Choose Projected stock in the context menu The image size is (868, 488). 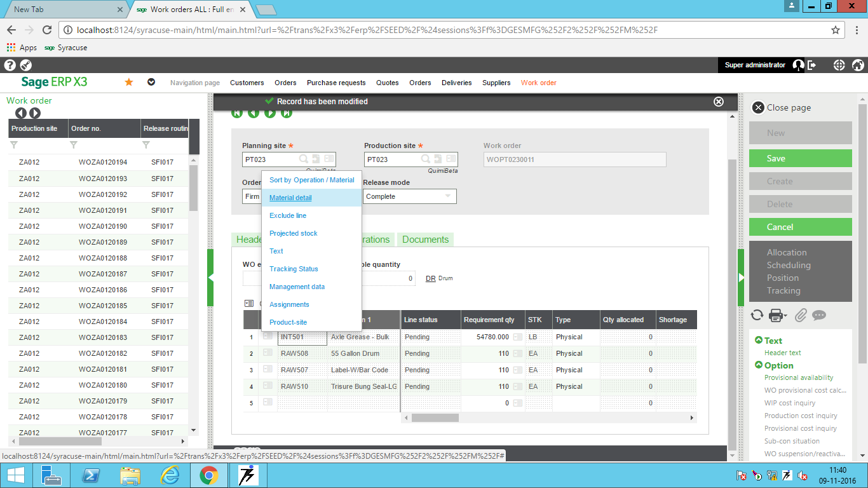point(293,233)
